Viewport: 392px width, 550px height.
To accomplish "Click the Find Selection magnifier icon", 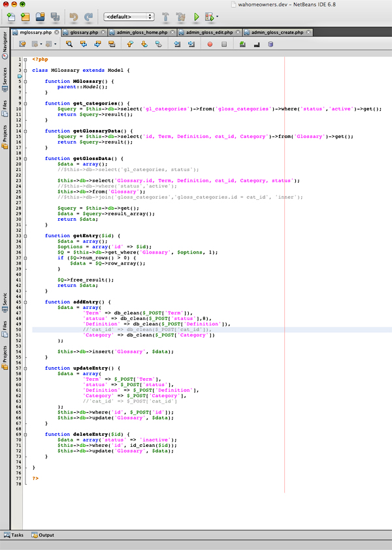I will coord(69,44).
